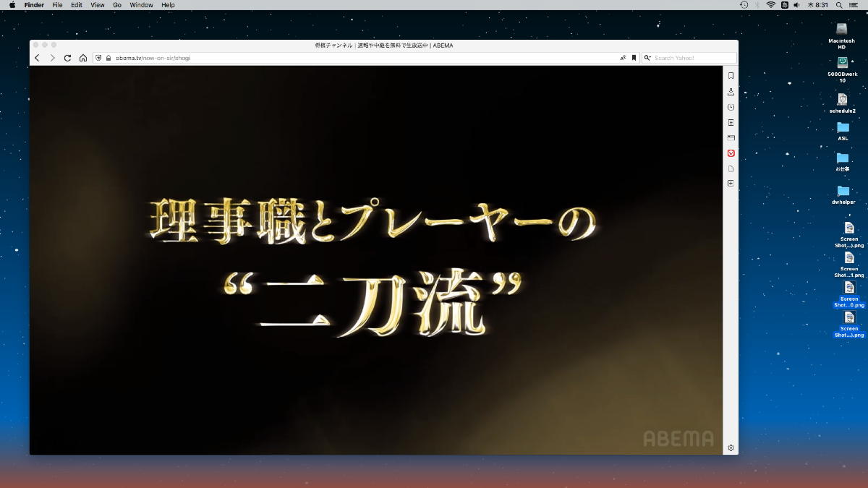
Task: Go back to the previous page
Action: pyautogui.click(x=37, y=58)
